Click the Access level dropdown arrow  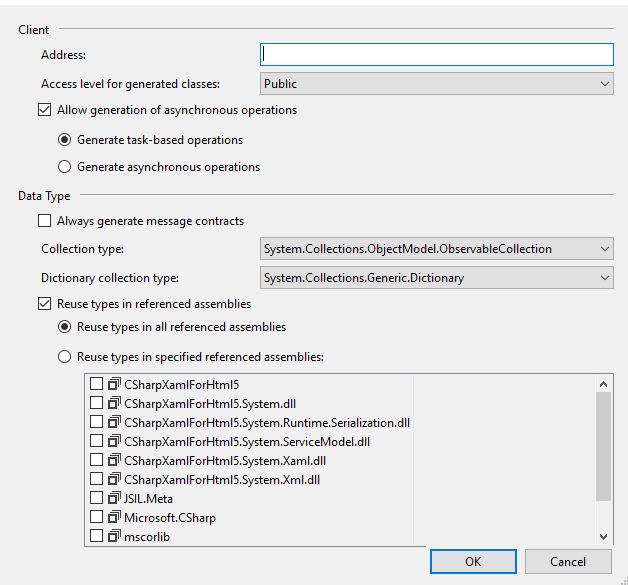[x=605, y=84]
